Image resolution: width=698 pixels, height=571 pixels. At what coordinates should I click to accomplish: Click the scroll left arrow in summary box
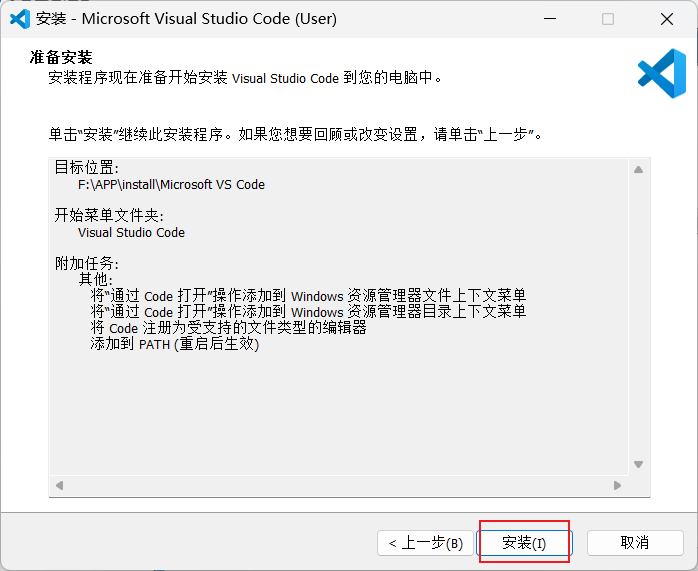click(x=59, y=485)
